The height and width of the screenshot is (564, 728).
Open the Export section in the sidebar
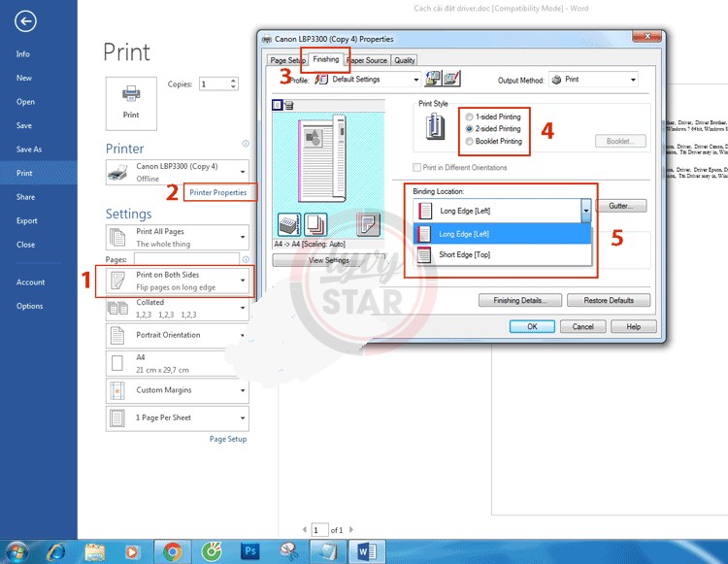(x=26, y=221)
